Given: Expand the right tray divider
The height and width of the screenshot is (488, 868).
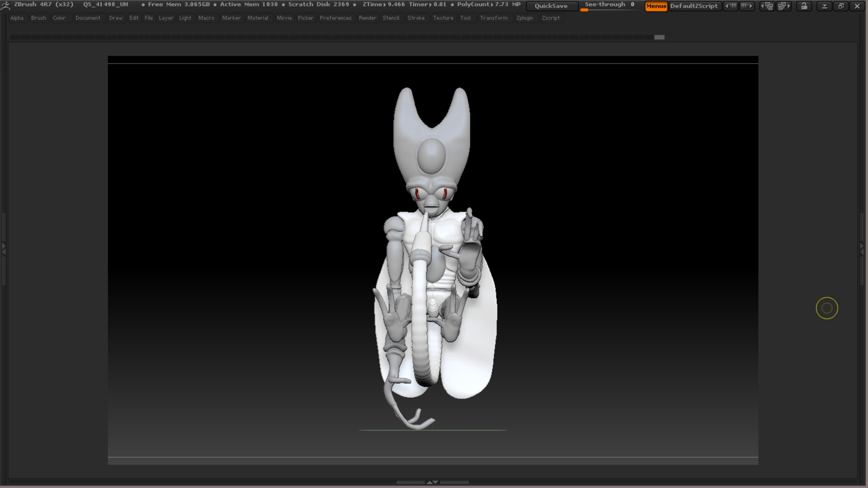Looking at the screenshot, I should click(x=862, y=248).
